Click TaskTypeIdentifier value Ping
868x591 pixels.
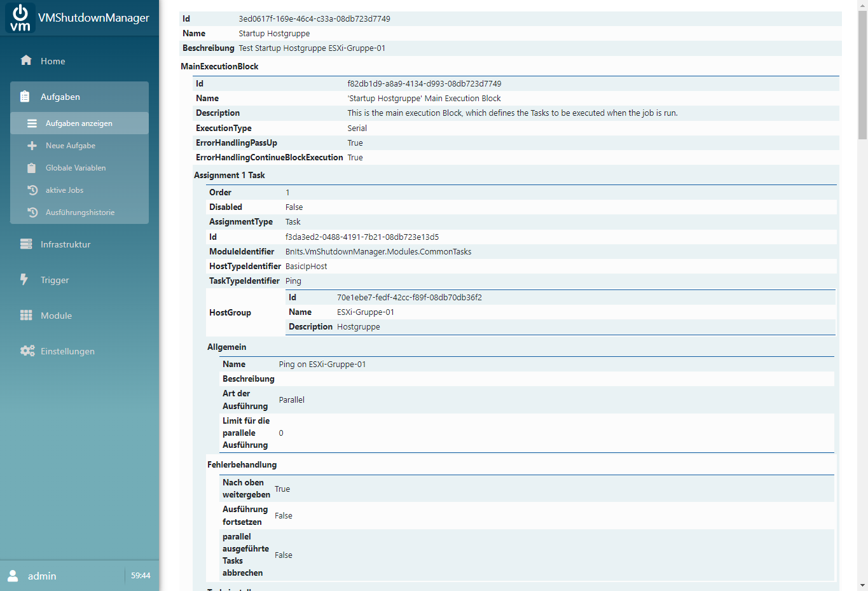click(x=293, y=281)
